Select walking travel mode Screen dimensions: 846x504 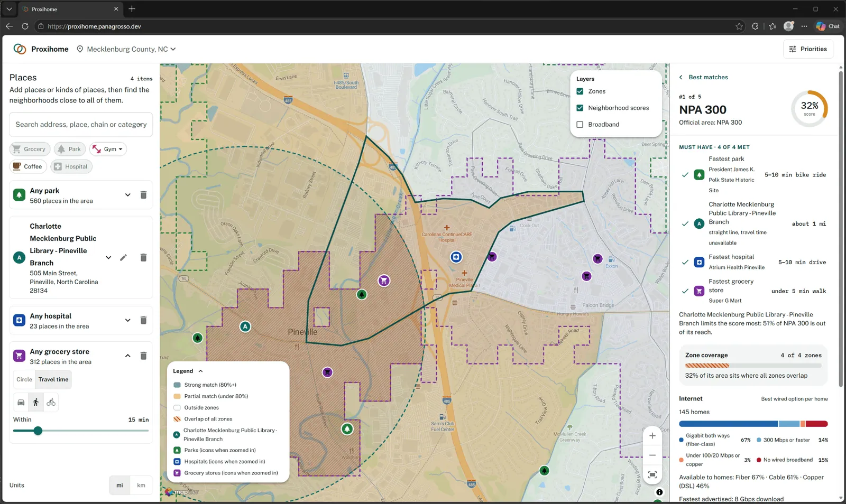[x=36, y=403]
